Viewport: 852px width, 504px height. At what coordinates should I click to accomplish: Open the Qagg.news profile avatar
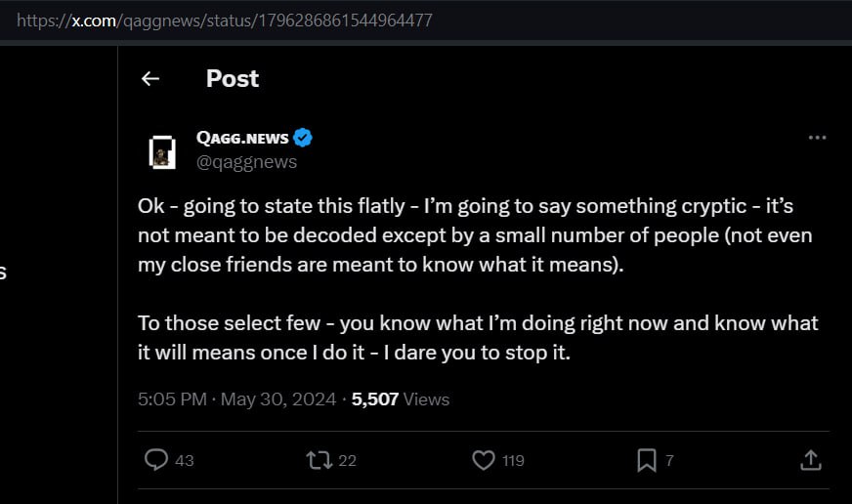pos(162,152)
